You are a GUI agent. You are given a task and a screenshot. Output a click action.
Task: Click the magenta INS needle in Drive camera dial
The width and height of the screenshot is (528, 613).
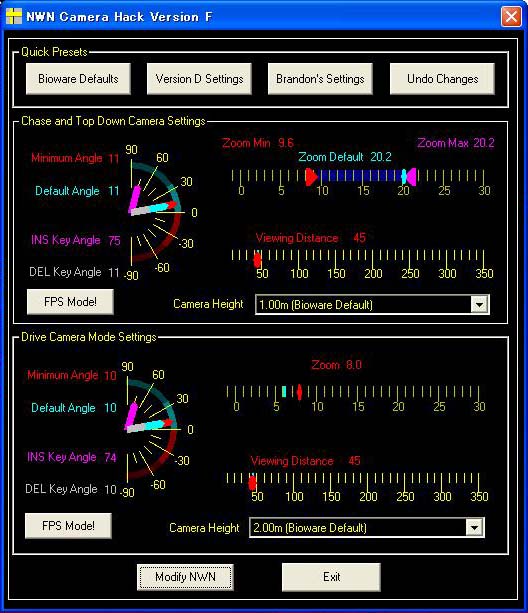[131, 416]
